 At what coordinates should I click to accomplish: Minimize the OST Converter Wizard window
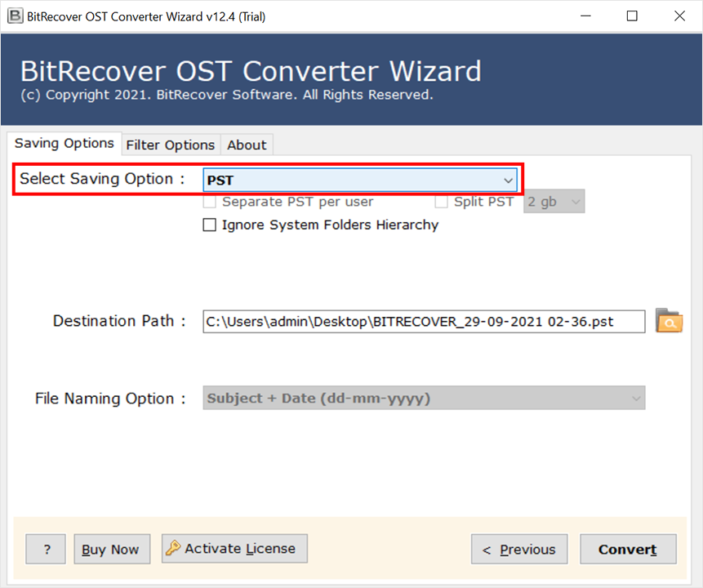585,16
